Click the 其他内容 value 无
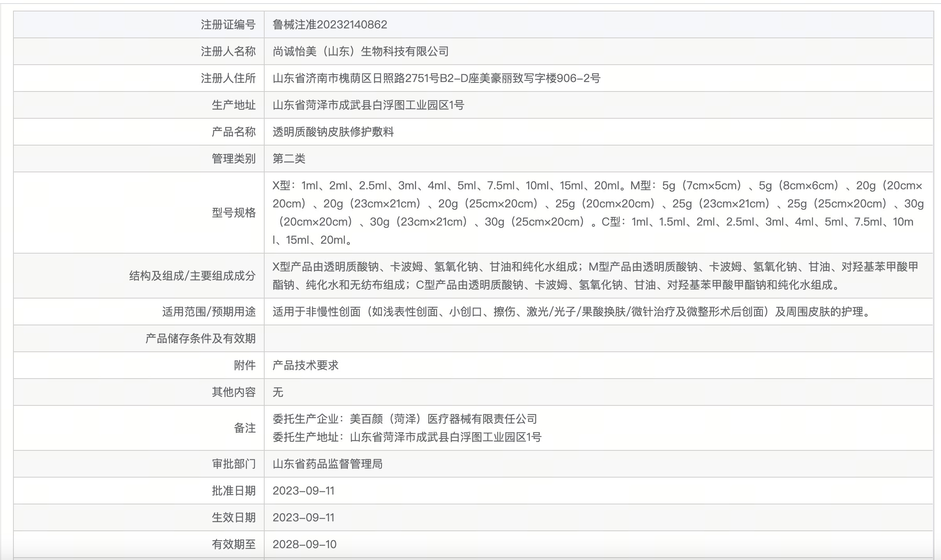The height and width of the screenshot is (560, 941). (278, 392)
